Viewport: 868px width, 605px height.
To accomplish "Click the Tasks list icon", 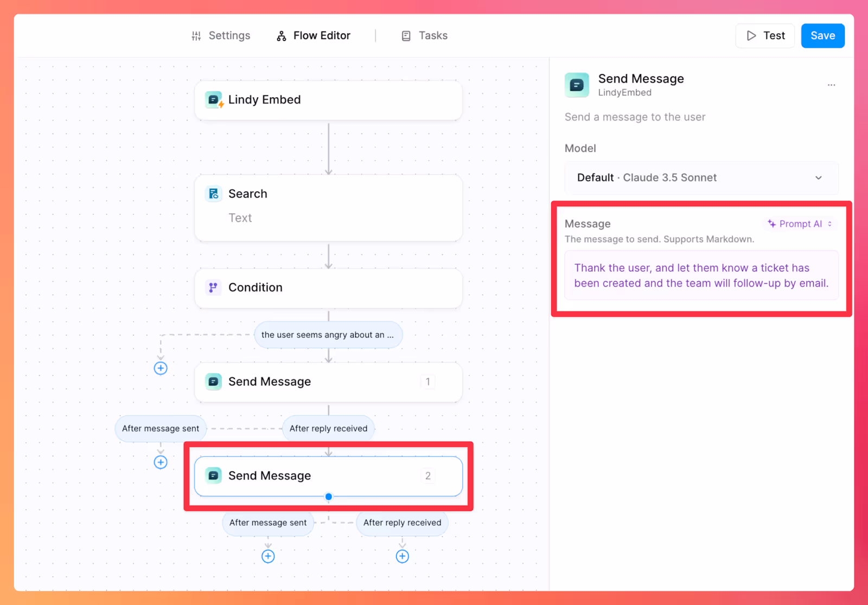I will (x=406, y=36).
